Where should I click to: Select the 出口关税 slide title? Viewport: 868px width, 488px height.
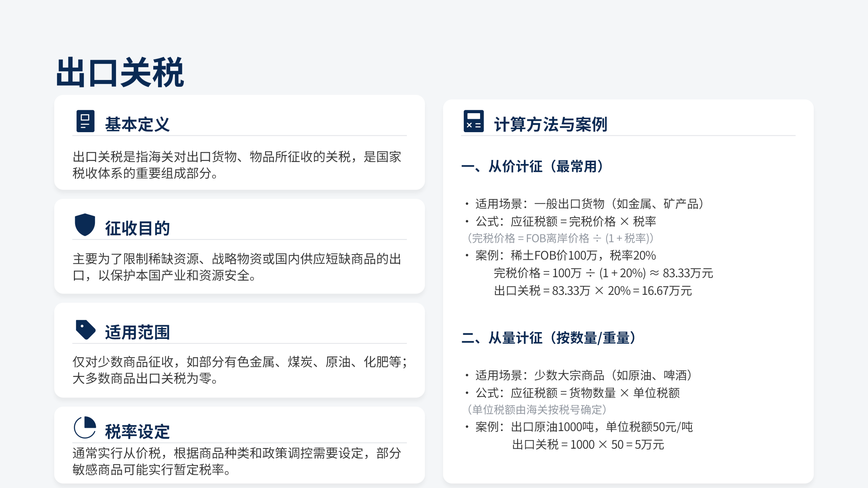pos(120,73)
